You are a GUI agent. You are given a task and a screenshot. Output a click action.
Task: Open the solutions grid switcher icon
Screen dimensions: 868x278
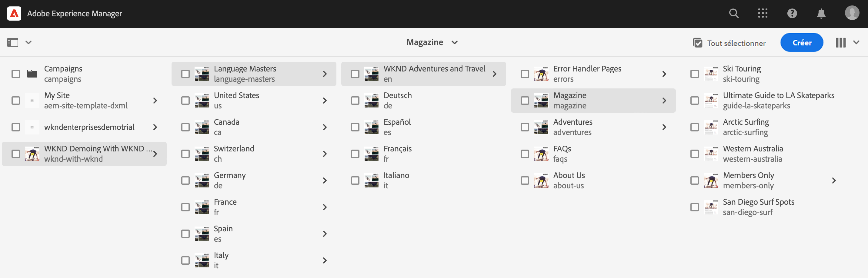763,13
